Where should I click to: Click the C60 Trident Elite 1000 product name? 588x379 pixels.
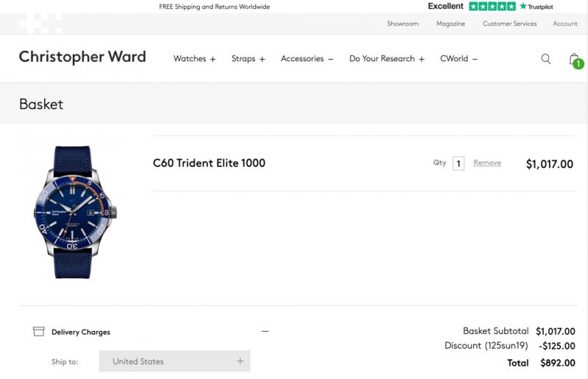(209, 163)
